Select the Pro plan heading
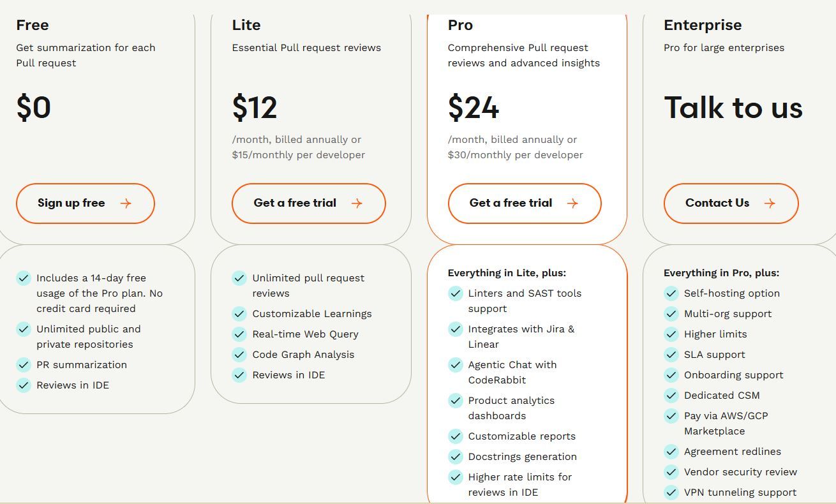 [460, 25]
